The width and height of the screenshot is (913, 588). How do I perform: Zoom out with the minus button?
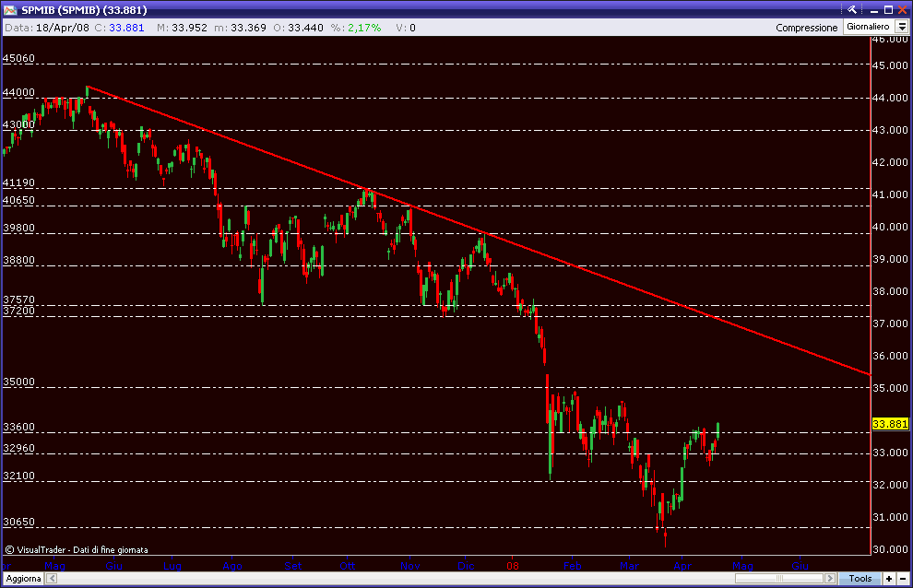(x=903, y=579)
